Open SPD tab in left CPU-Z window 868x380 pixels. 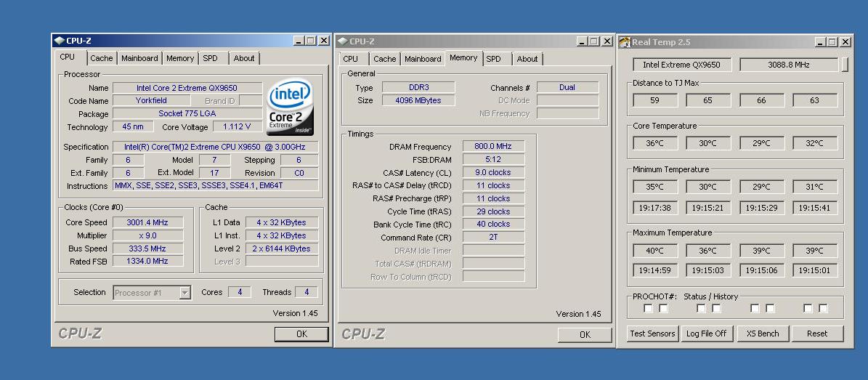pos(211,58)
